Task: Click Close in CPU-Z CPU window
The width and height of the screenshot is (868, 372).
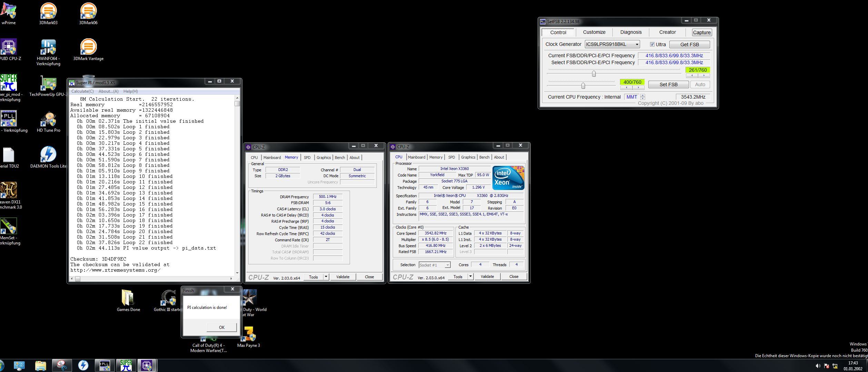Action: tap(514, 277)
